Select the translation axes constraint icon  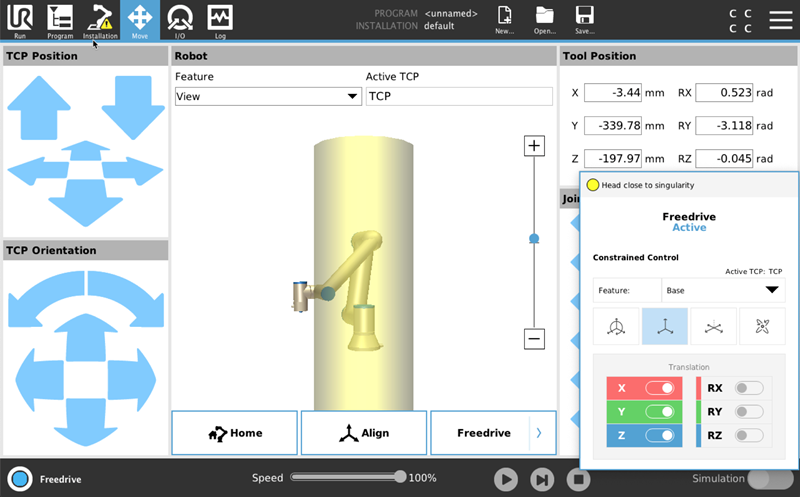665,326
